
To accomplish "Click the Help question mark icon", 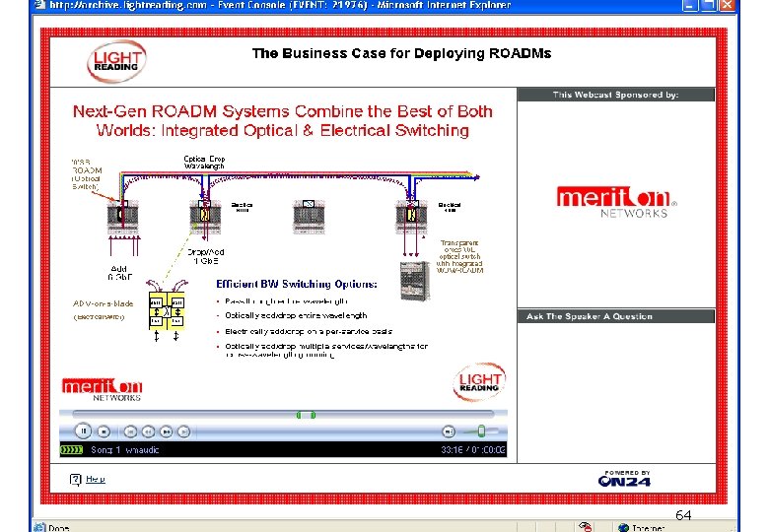I will click(75, 480).
